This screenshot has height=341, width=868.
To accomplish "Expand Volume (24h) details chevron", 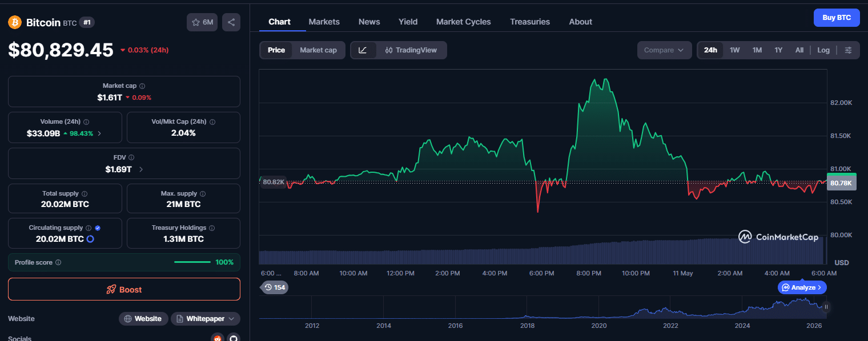I will [x=99, y=133].
